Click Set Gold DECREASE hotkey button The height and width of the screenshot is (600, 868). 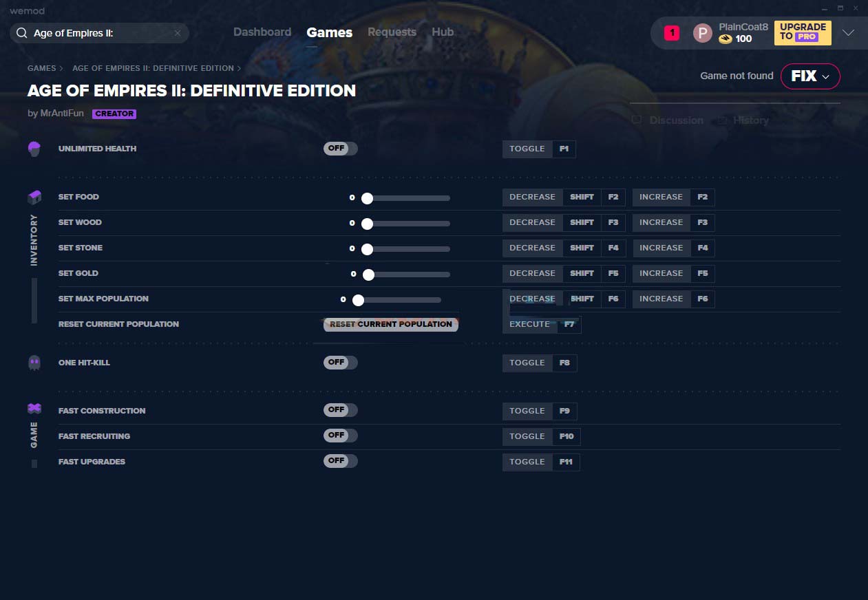coord(564,273)
